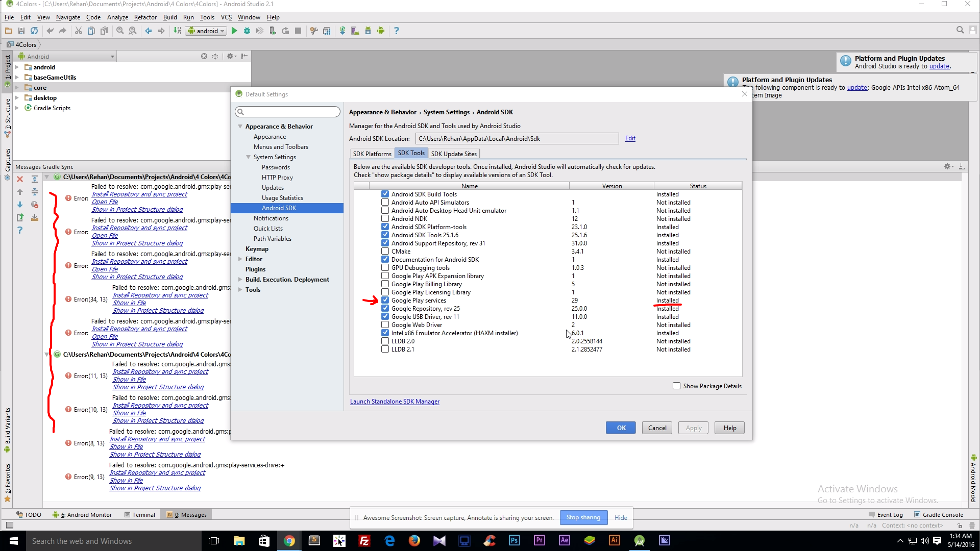Click the Messages panel red close X
980x551 pixels.
(20, 179)
